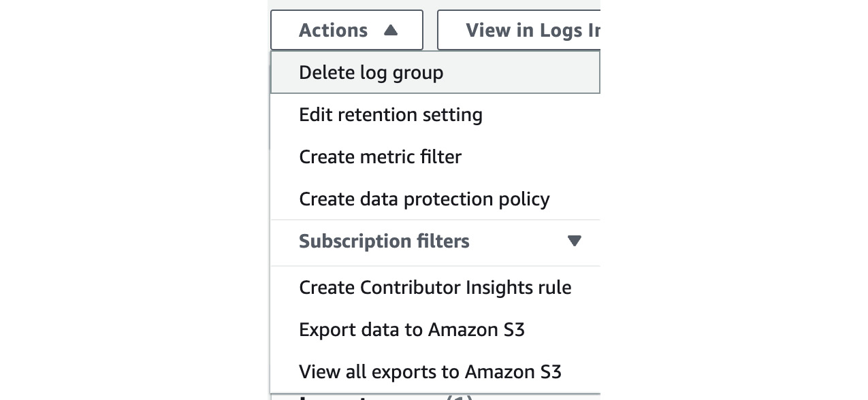This screenshot has width=868, height=400.
Task: Open View all exports to Amazon S3
Action: pyautogui.click(x=435, y=371)
